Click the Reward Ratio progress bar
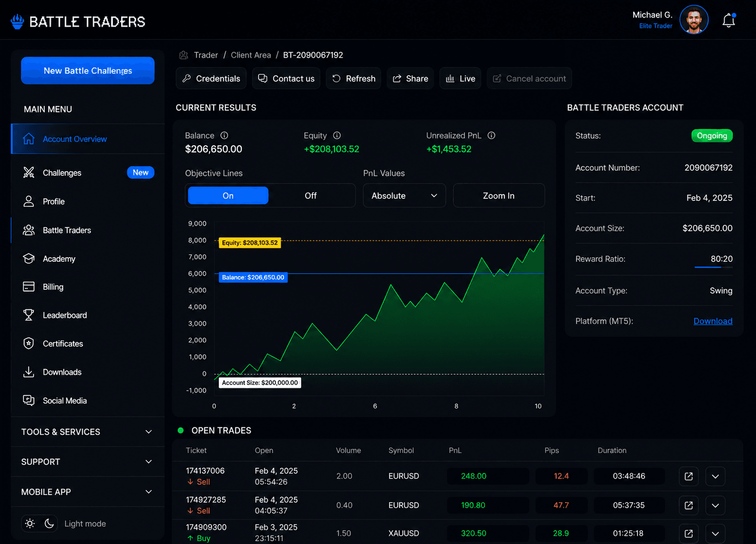This screenshot has width=756, height=544. [714, 267]
